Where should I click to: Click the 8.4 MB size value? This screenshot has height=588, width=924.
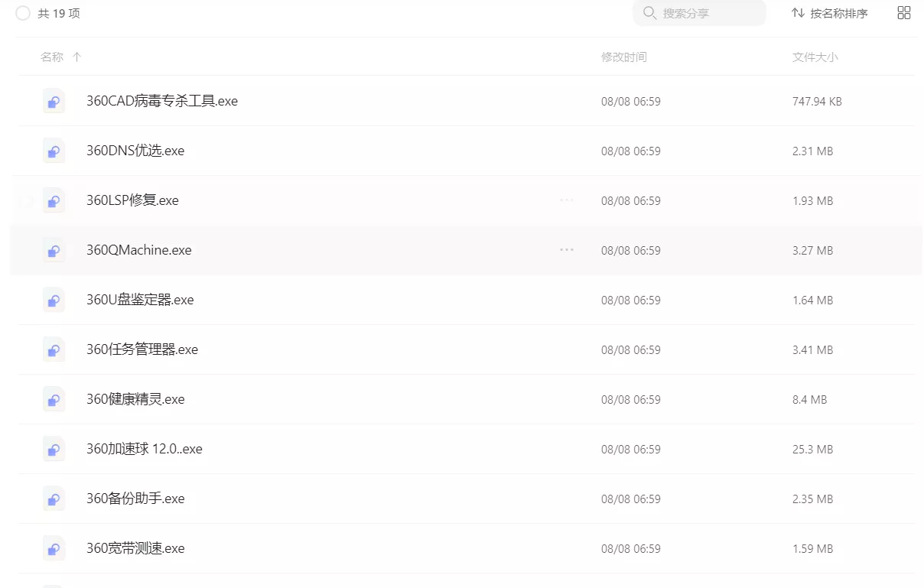click(809, 399)
